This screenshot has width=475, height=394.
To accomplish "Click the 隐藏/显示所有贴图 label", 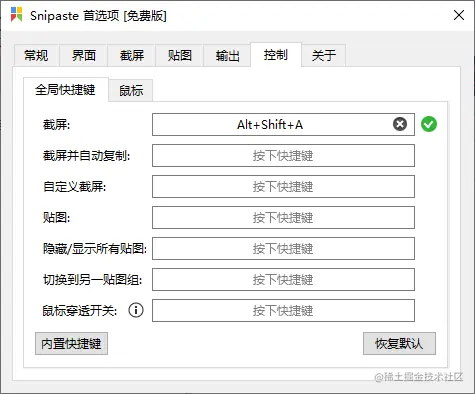I will [x=95, y=249].
